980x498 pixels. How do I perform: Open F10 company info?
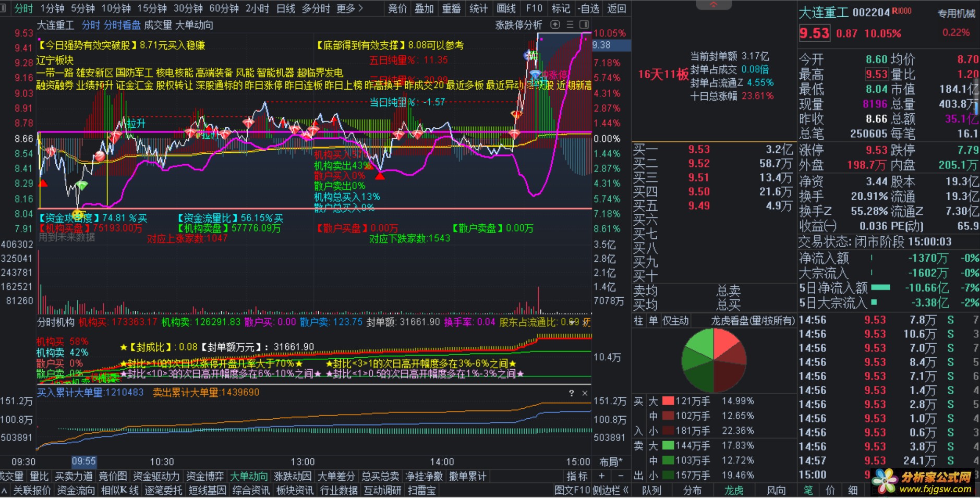534,8
